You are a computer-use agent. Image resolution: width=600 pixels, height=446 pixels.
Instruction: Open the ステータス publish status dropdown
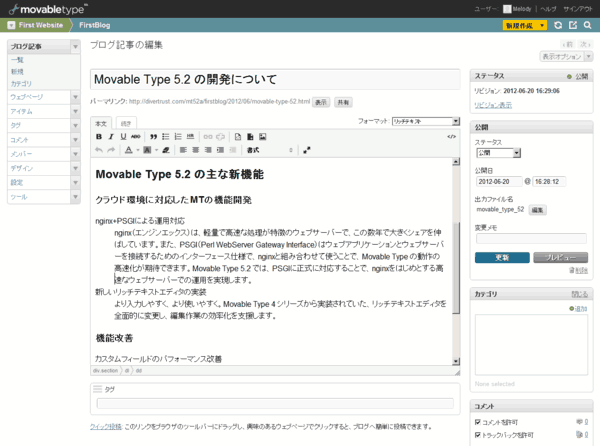498,153
